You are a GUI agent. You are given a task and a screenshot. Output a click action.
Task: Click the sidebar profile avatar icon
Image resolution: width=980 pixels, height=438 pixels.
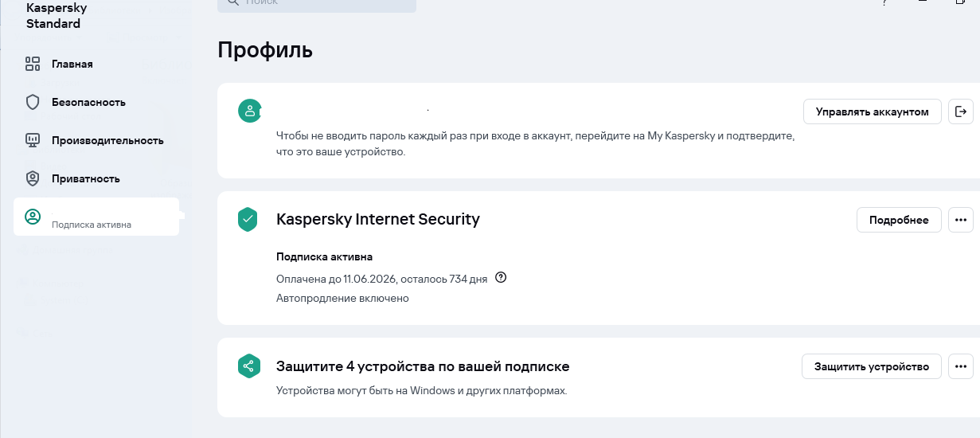(33, 217)
